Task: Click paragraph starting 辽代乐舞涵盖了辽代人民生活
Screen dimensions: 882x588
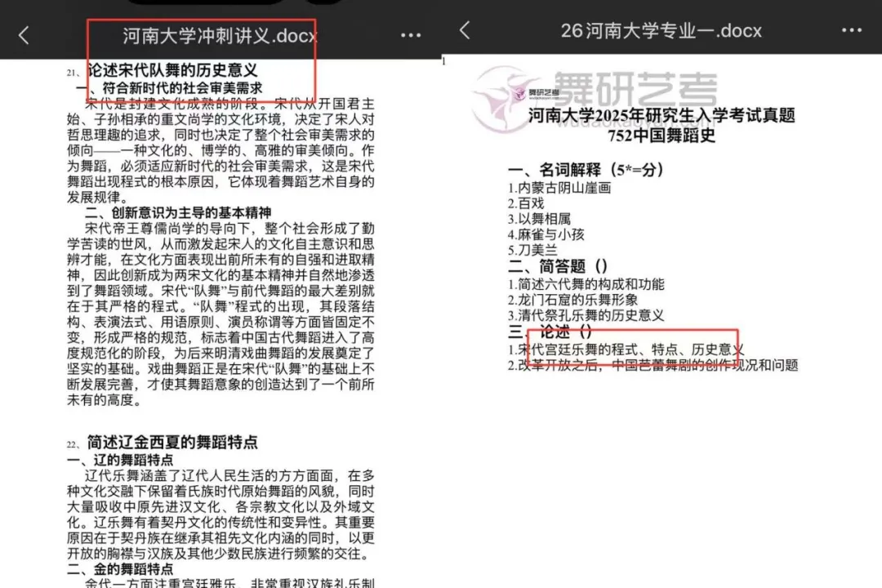Action: 220,514
